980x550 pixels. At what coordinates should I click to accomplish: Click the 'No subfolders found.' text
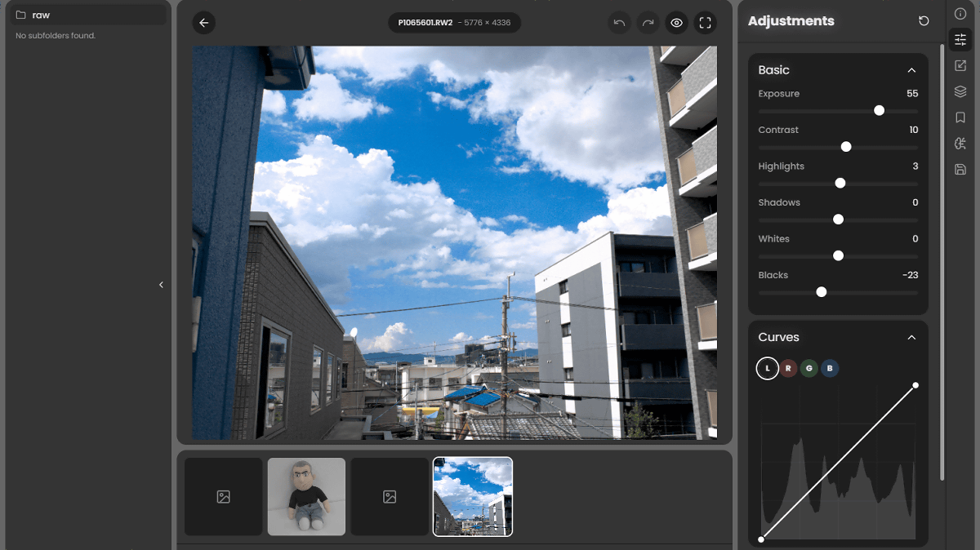tap(56, 36)
